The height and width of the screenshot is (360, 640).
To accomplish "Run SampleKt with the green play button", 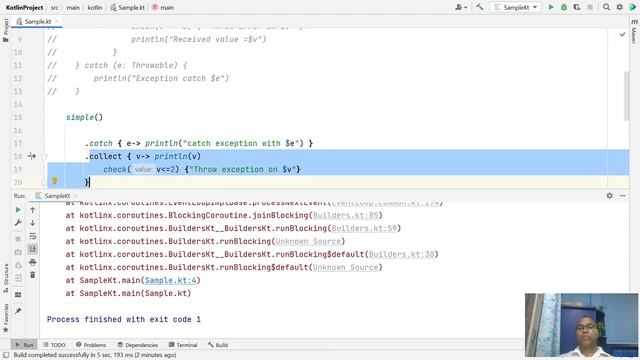I will pos(551,7).
